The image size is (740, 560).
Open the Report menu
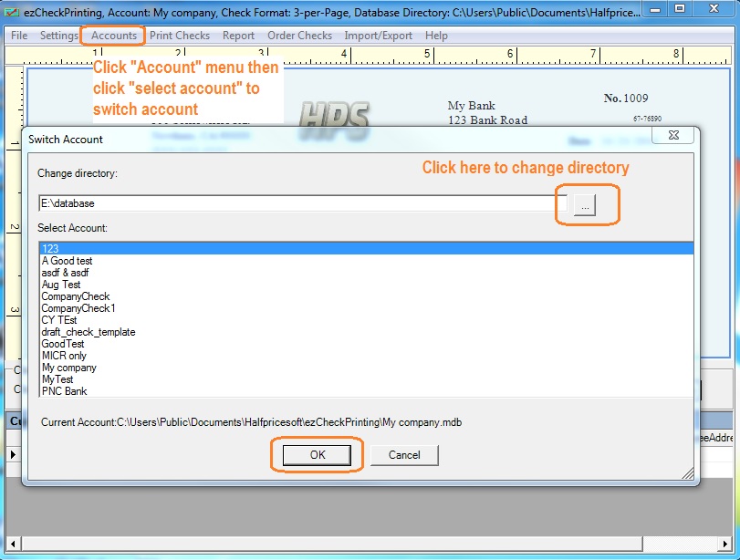(238, 36)
